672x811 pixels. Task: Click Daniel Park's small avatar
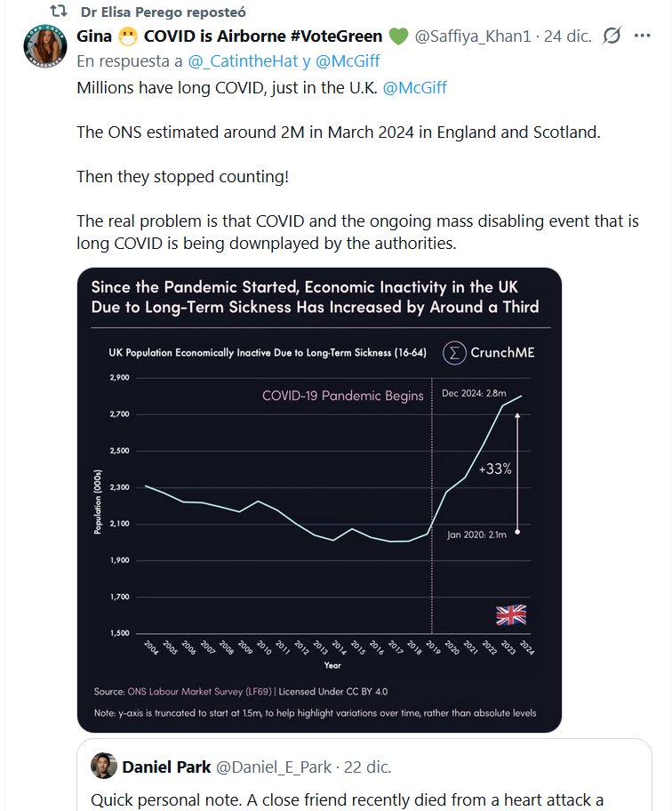pos(104,767)
